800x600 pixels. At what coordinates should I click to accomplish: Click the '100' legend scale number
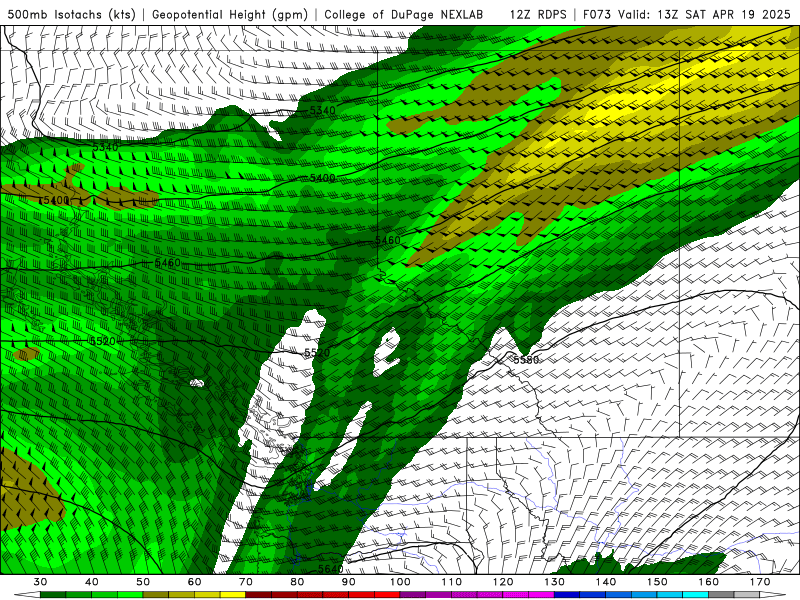(x=400, y=582)
